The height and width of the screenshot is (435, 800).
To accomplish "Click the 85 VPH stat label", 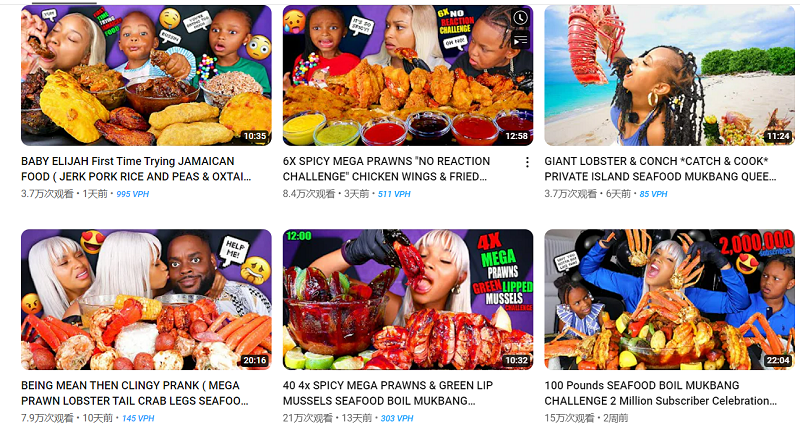I will [653, 194].
